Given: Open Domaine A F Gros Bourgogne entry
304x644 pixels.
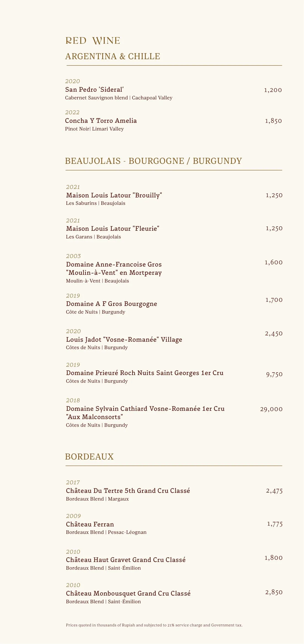Looking at the screenshot, I should [111, 304].
